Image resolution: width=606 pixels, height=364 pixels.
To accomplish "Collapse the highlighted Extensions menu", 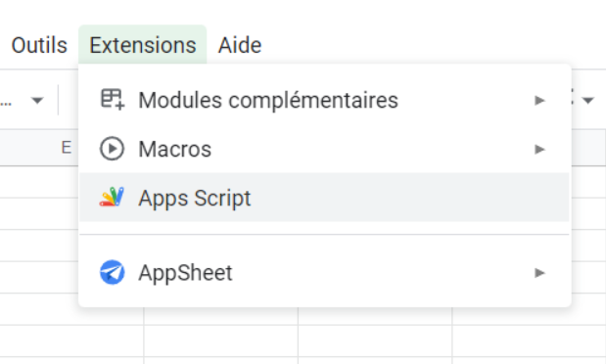I will [143, 45].
